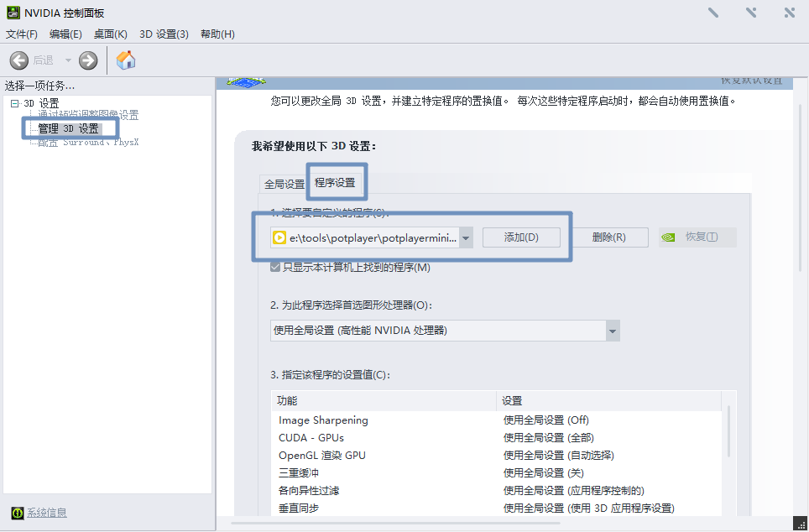
Task: Click the NVIDIA logo icon in title bar
Action: (13, 13)
